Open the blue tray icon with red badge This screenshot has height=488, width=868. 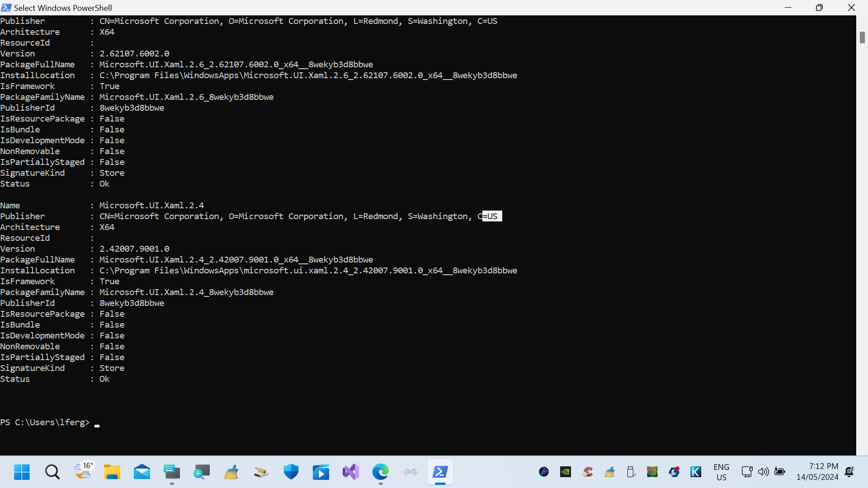pos(674,472)
